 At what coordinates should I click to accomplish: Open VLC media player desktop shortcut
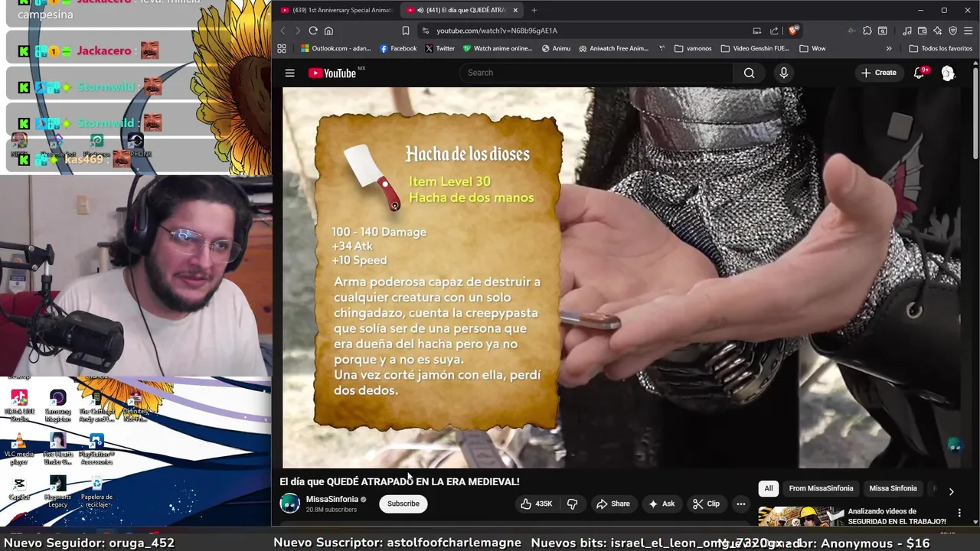click(x=19, y=449)
